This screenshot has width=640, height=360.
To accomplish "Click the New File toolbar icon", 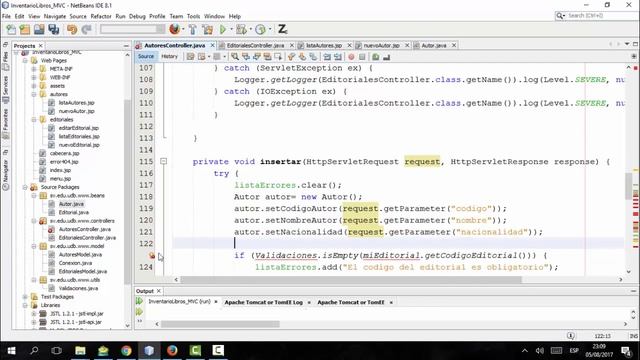I will click(x=11, y=29).
